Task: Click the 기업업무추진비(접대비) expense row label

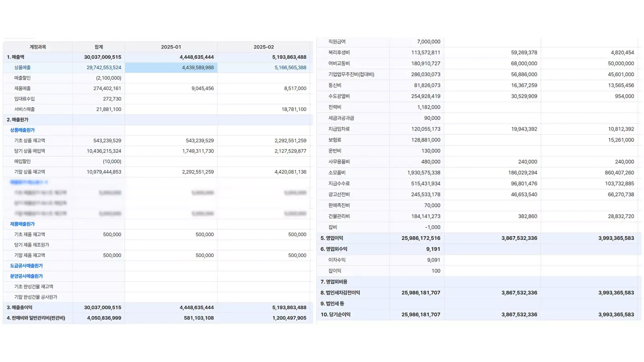Action: 351,74
